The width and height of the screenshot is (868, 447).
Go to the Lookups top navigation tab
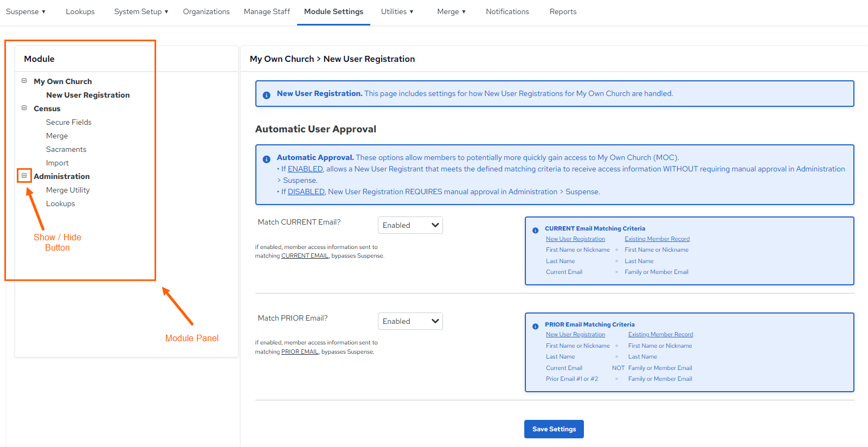coord(80,11)
